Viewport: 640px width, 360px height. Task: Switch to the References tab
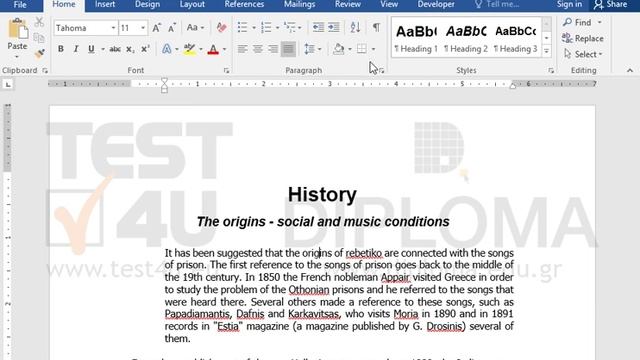[x=244, y=4]
